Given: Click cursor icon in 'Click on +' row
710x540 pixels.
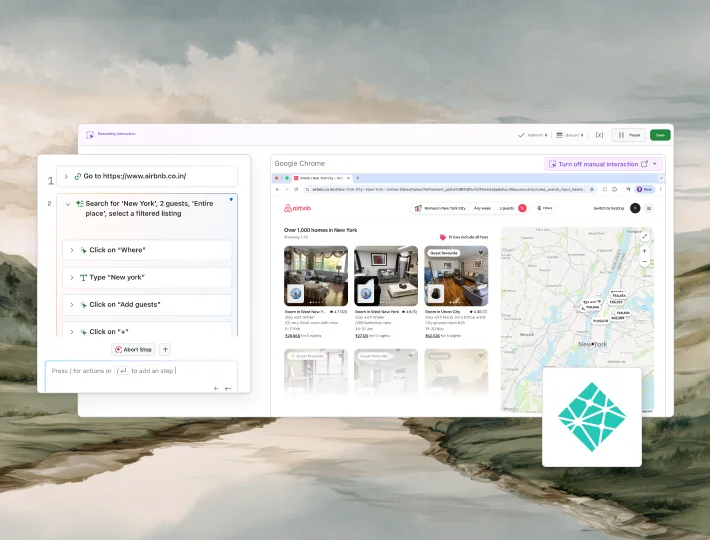Looking at the screenshot, I should click(83, 332).
